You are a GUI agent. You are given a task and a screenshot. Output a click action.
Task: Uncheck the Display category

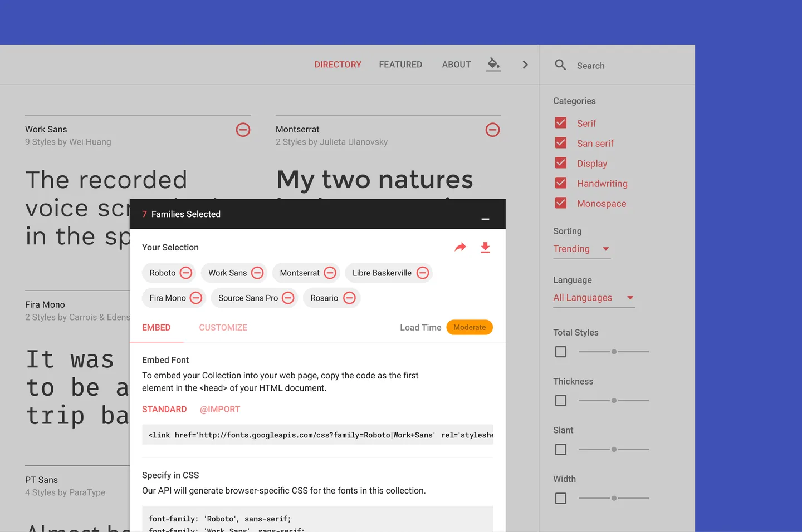561,163
